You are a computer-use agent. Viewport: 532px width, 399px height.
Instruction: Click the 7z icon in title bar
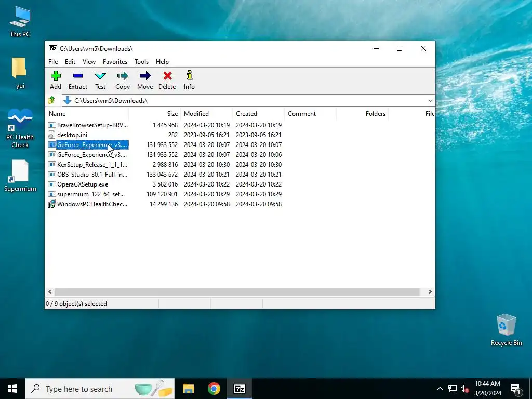(53, 48)
